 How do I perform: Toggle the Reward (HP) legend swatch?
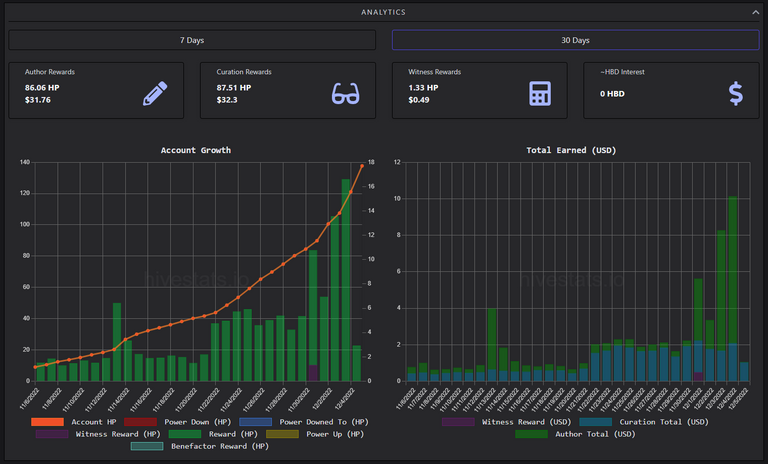click(x=185, y=434)
